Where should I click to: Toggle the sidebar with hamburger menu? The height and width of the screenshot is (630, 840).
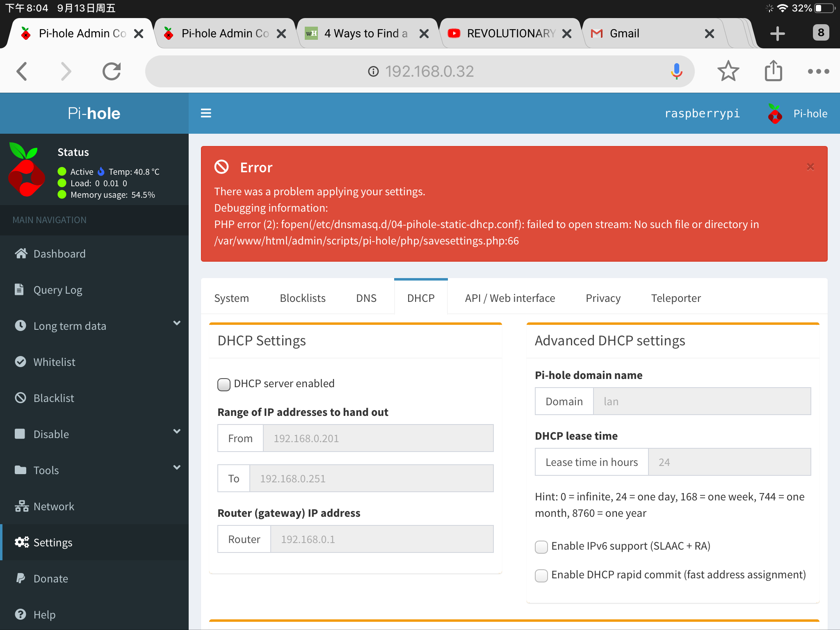point(206,113)
